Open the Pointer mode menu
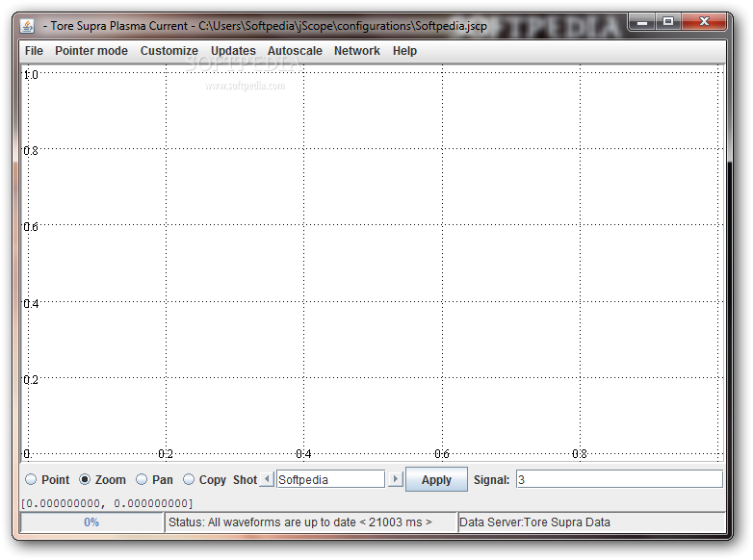This screenshot has width=753, height=560. tap(91, 51)
